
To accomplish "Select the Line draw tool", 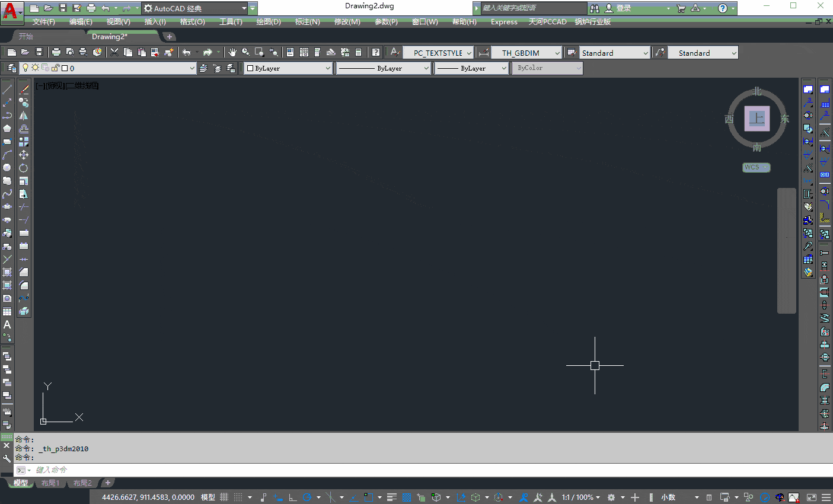I will (7, 90).
